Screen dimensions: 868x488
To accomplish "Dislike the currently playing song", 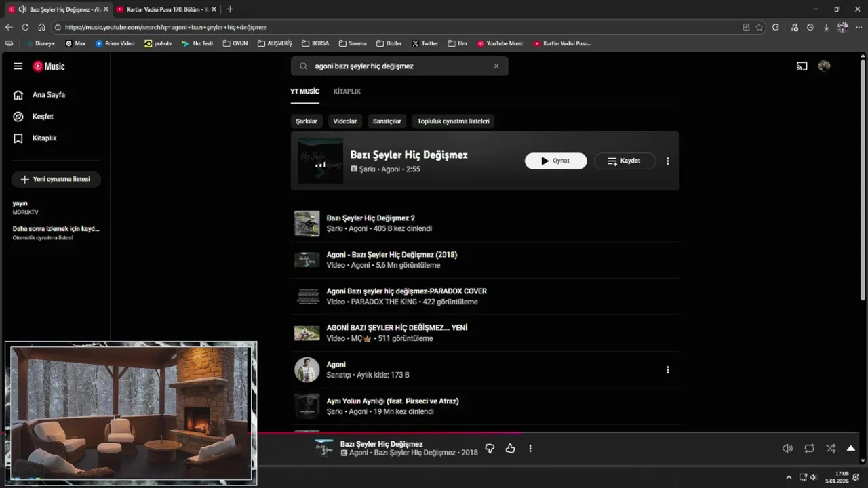I will tap(490, 449).
